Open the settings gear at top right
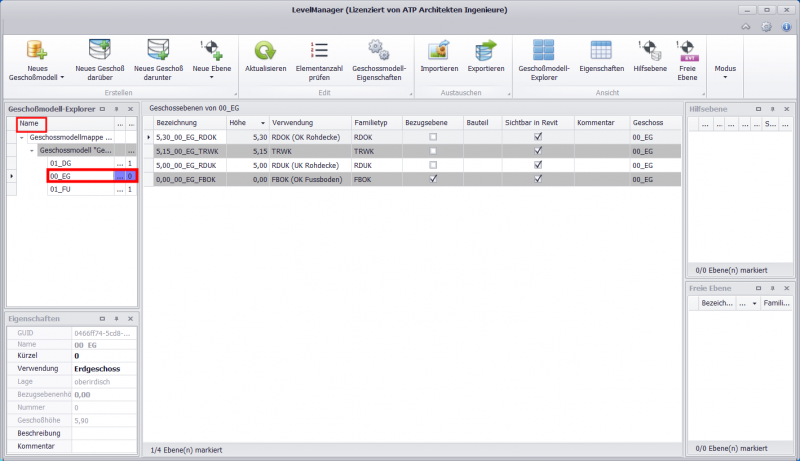This screenshot has width=800, height=461. tap(766, 27)
